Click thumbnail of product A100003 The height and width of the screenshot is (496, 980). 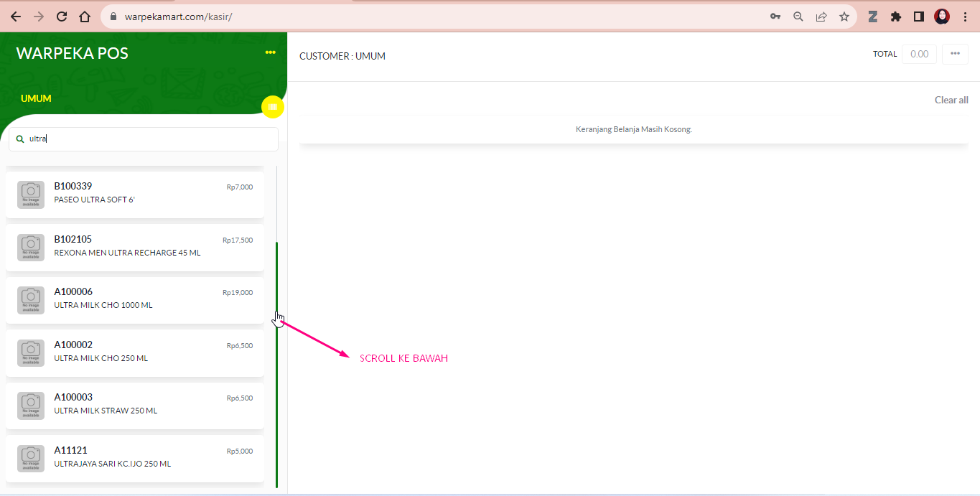[31, 406]
